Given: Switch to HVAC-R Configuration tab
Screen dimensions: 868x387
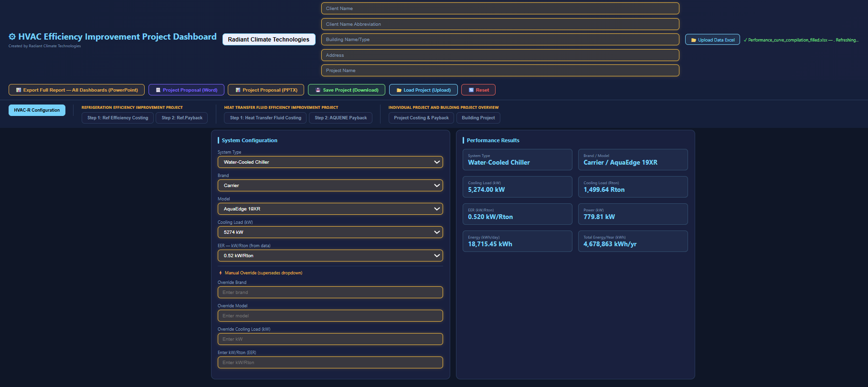Looking at the screenshot, I should point(37,110).
